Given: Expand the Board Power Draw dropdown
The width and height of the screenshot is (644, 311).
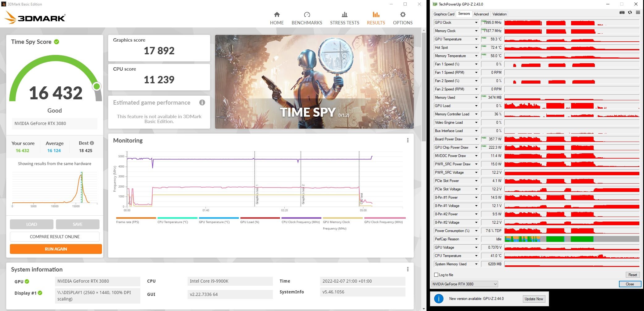Looking at the screenshot, I should tap(476, 139).
